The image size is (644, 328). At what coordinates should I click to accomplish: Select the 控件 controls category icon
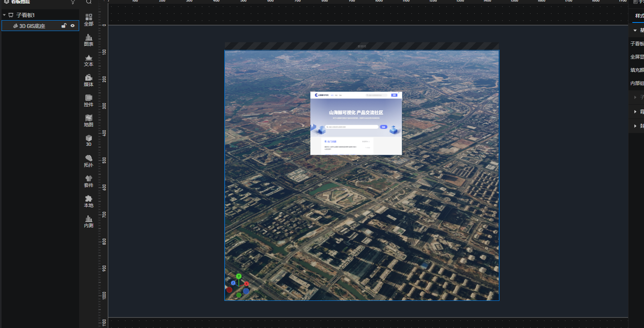point(89,100)
